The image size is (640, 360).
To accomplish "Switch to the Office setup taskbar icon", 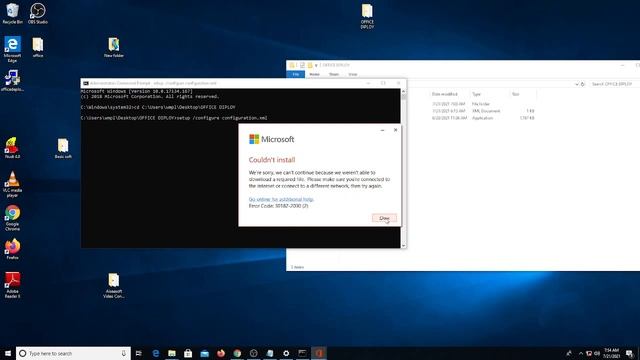I will click(319, 353).
